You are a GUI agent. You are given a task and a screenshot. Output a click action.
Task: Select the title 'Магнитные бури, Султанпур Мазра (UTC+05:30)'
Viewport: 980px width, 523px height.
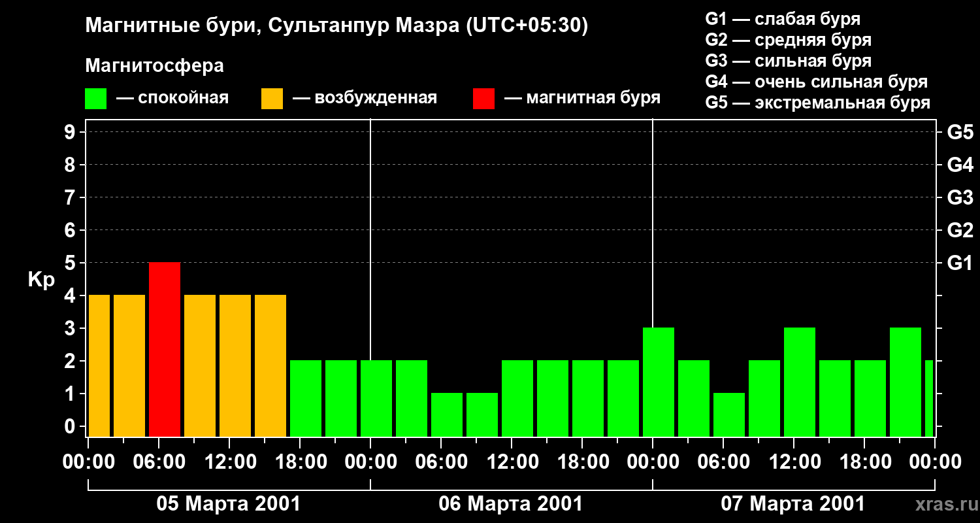pos(337,26)
